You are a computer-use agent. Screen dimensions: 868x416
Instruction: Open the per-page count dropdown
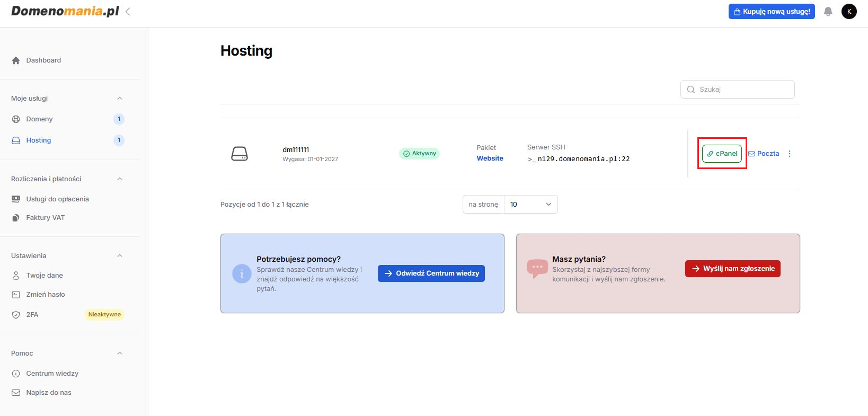pos(530,205)
